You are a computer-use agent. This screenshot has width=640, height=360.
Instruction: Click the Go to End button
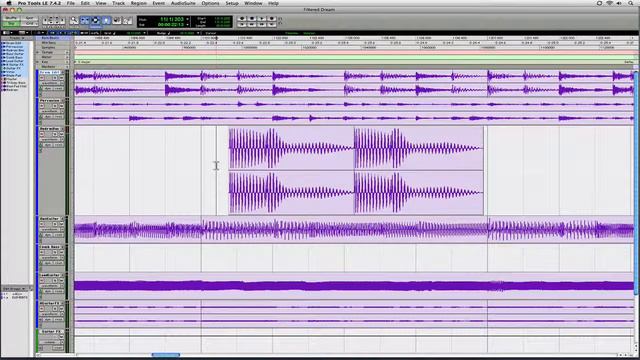pos(271,24)
